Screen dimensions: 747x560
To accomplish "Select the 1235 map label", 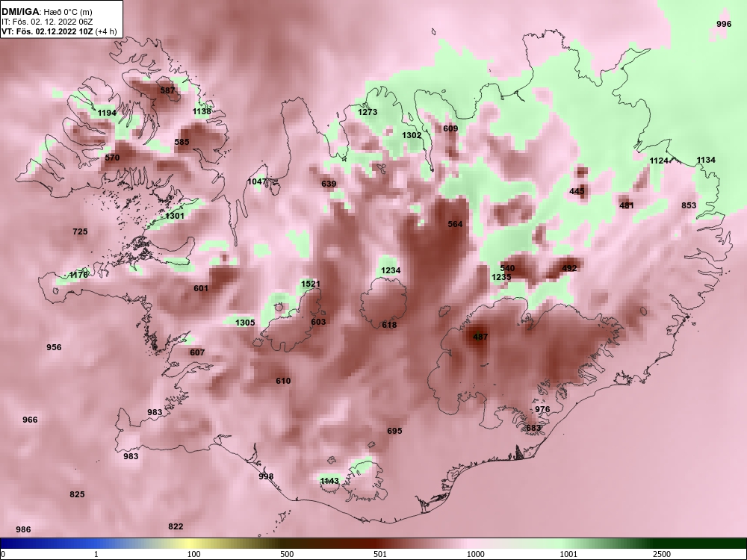I will coord(501,277).
